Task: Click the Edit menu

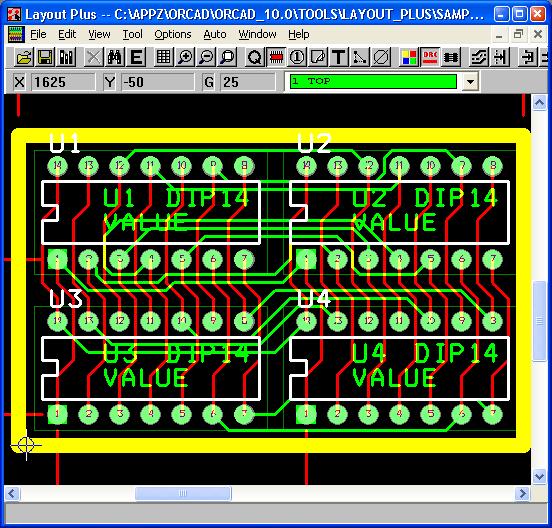Action: (x=67, y=34)
